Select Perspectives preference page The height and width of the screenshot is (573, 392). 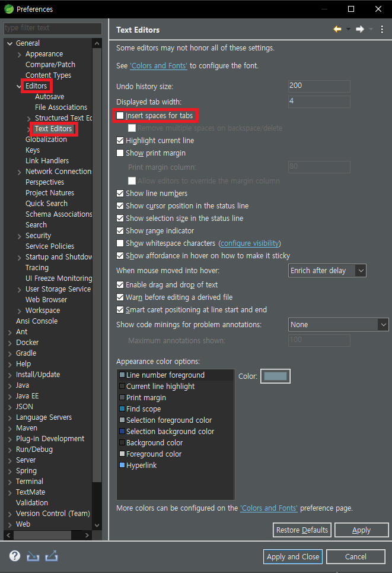[x=44, y=182]
